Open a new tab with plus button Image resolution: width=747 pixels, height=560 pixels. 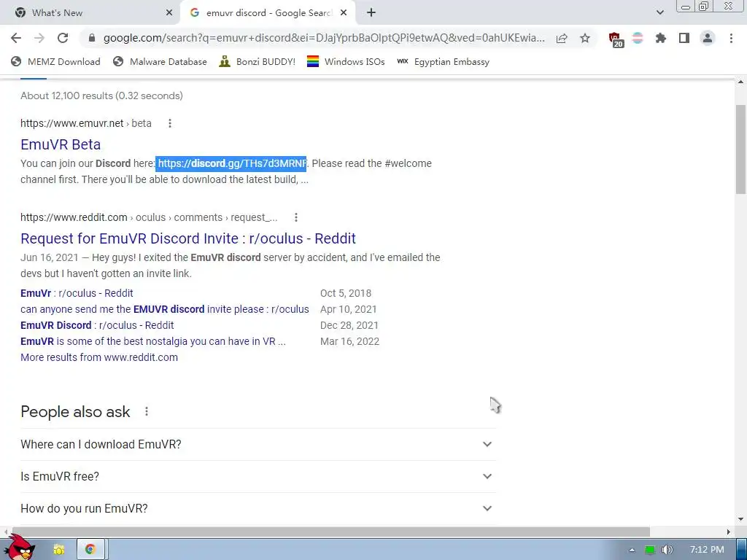click(371, 13)
